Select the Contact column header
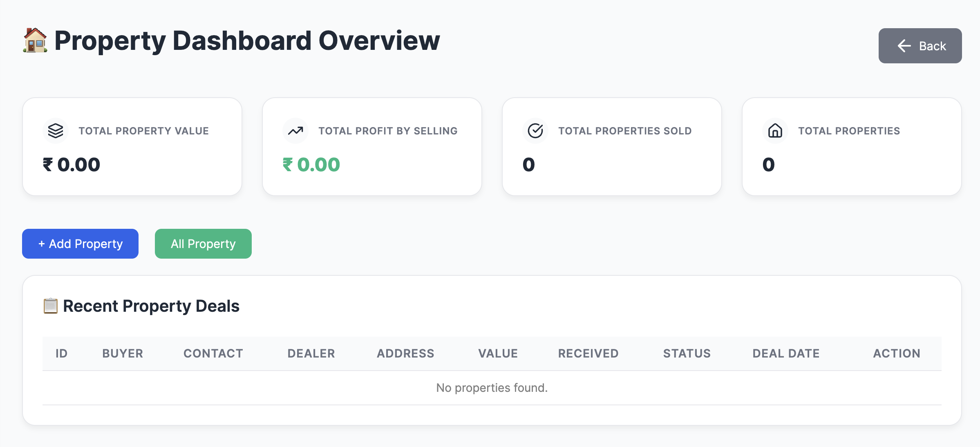The image size is (980, 447). pos(213,353)
